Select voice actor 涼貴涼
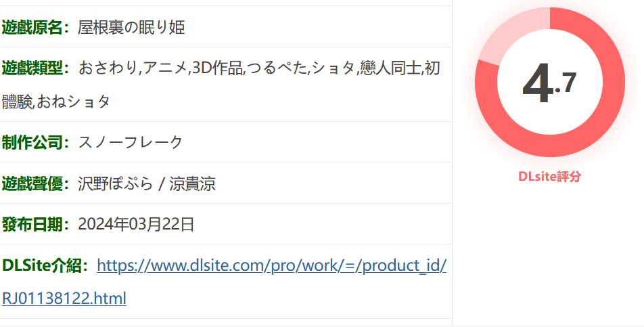The image size is (644, 327). (x=192, y=183)
